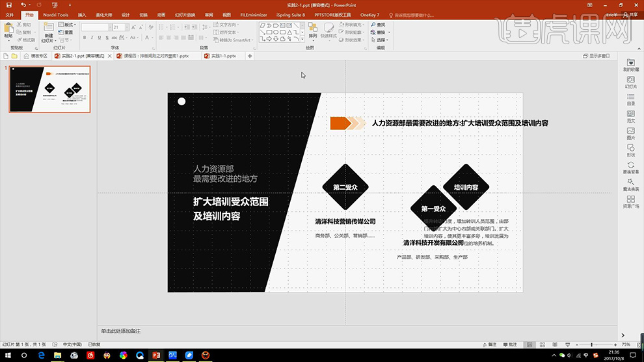This screenshot has width=644, height=362.
Task: Click the 共享 share button
Action: tap(630, 14)
